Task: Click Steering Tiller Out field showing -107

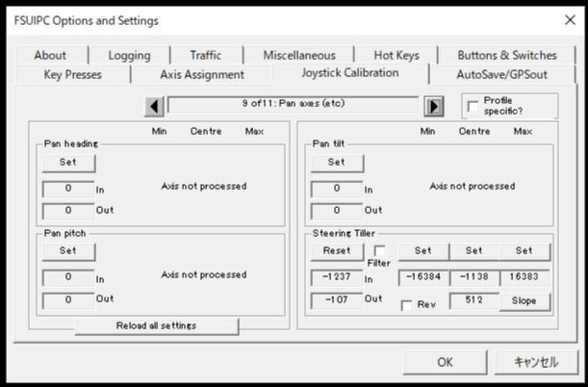Action: click(x=337, y=300)
